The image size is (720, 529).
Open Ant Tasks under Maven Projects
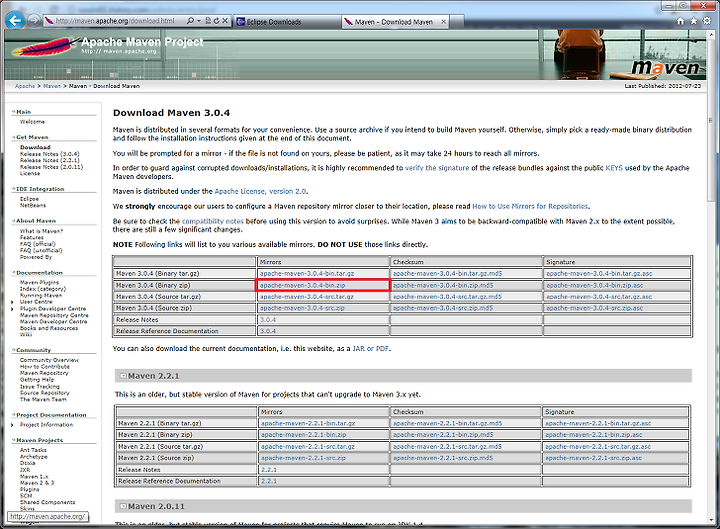coord(33,450)
